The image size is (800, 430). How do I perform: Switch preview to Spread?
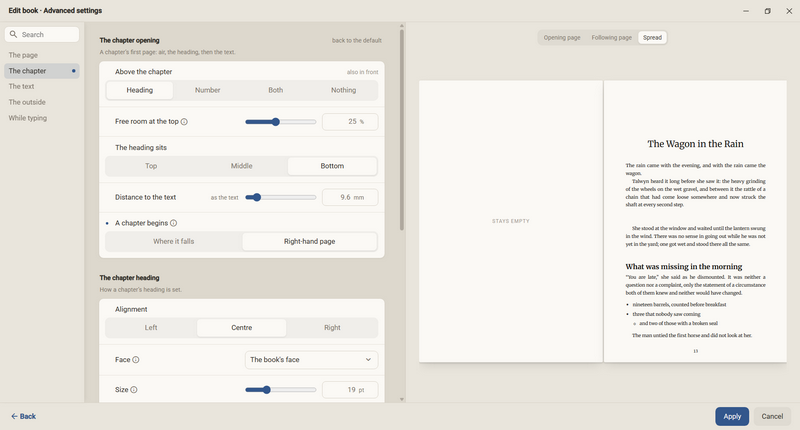[x=652, y=37]
